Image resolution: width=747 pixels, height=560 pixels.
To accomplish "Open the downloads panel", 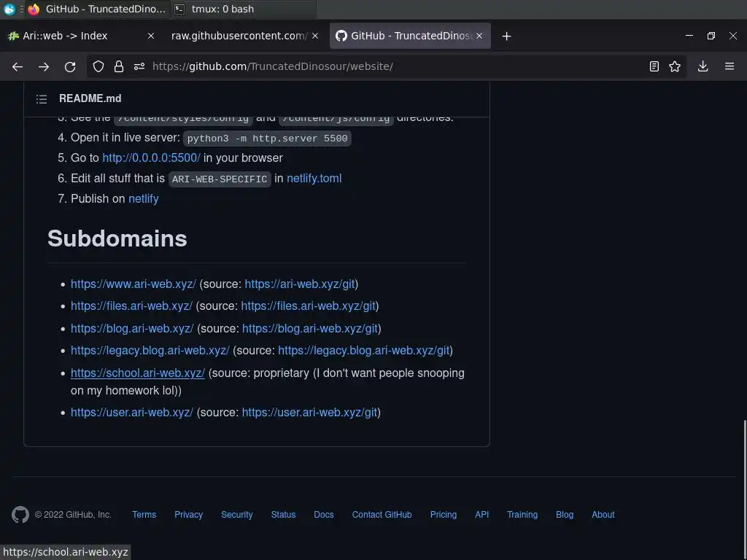I will (703, 66).
